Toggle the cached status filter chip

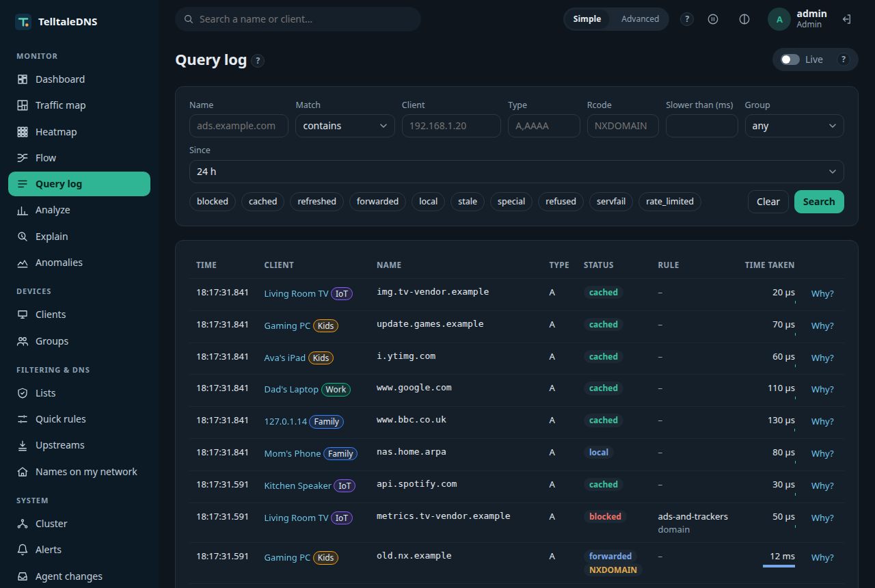263,202
